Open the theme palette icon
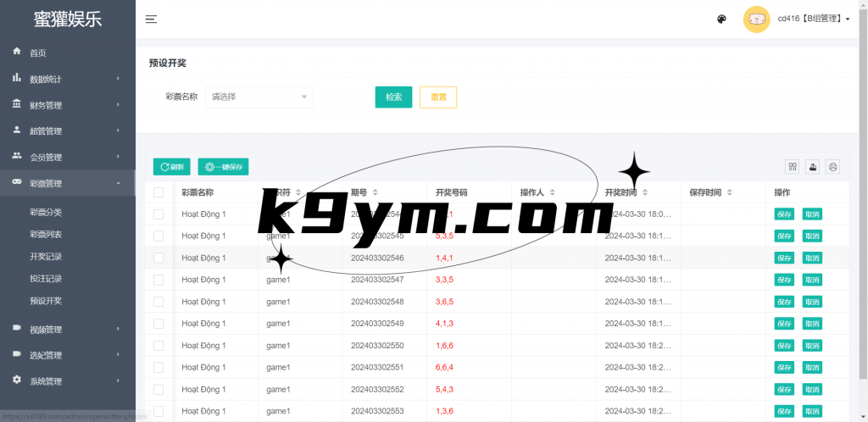The height and width of the screenshot is (422, 868). (x=721, y=19)
